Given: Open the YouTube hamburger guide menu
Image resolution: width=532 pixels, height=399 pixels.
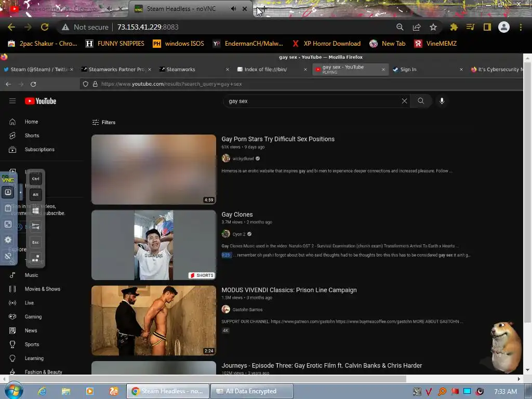Looking at the screenshot, I should point(12,101).
